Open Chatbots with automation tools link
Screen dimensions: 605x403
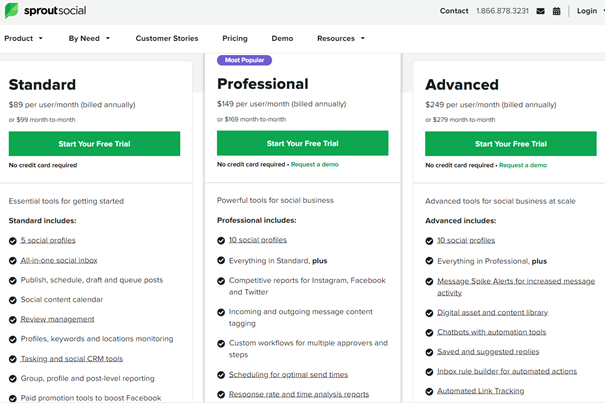pyautogui.click(x=491, y=332)
